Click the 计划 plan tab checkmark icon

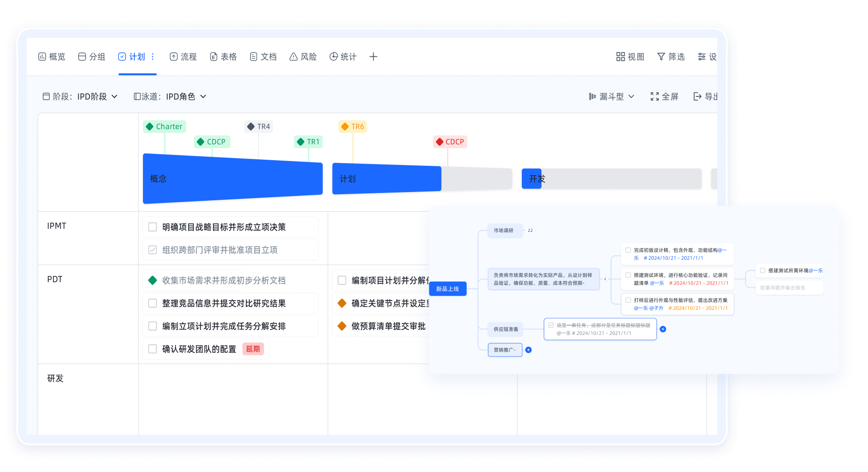(122, 57)
